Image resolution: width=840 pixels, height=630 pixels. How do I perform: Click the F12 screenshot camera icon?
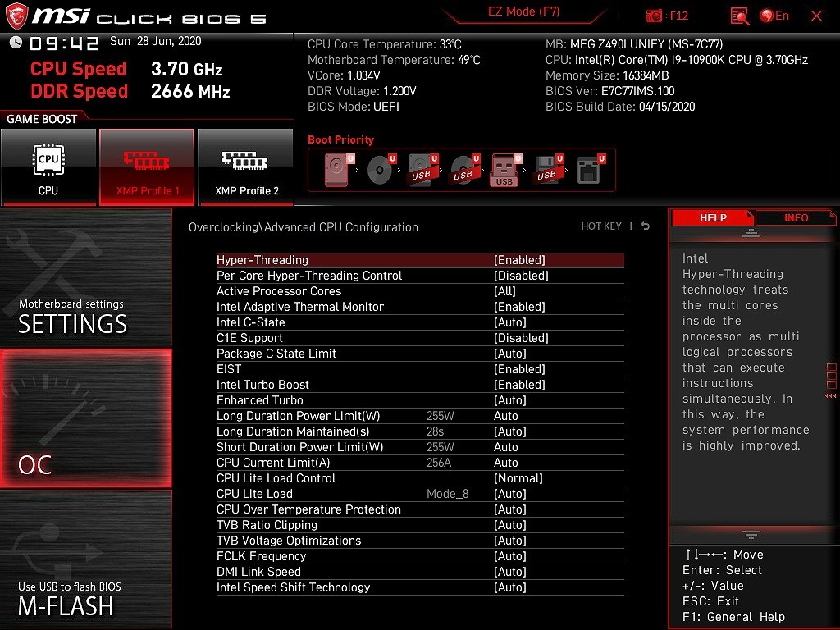tap(654, 16)
